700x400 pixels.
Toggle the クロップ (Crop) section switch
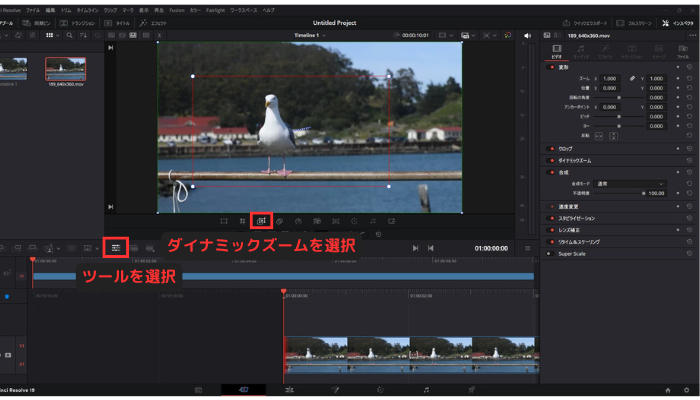pos(550,149)
